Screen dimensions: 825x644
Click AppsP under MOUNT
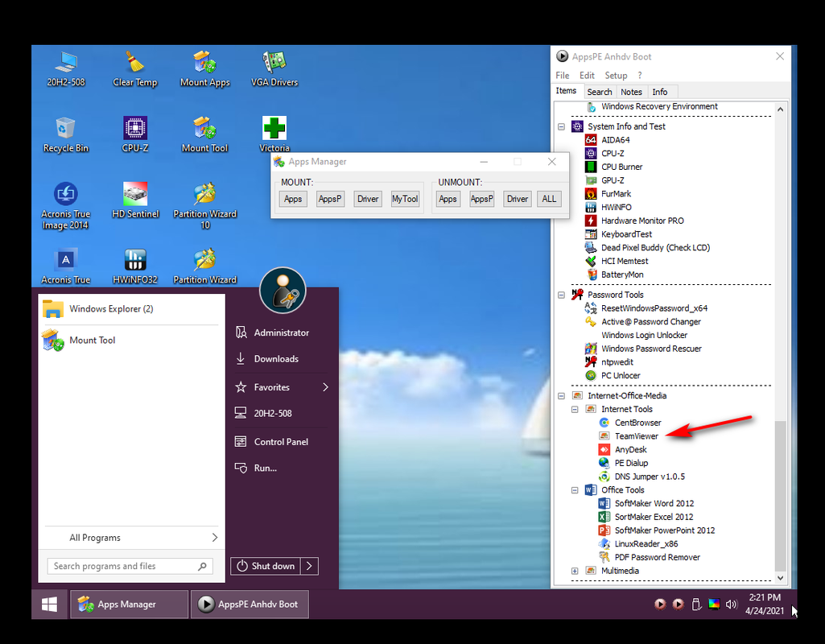[330, 199]
